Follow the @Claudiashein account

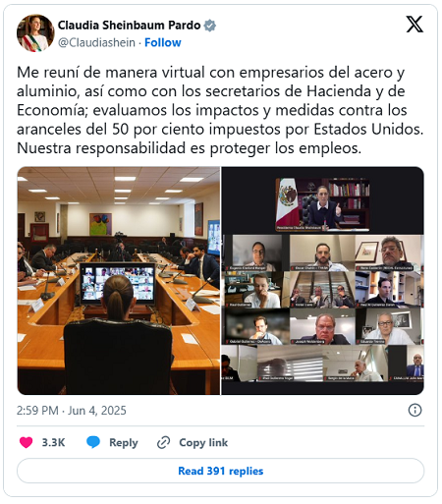tap(163, 42)
